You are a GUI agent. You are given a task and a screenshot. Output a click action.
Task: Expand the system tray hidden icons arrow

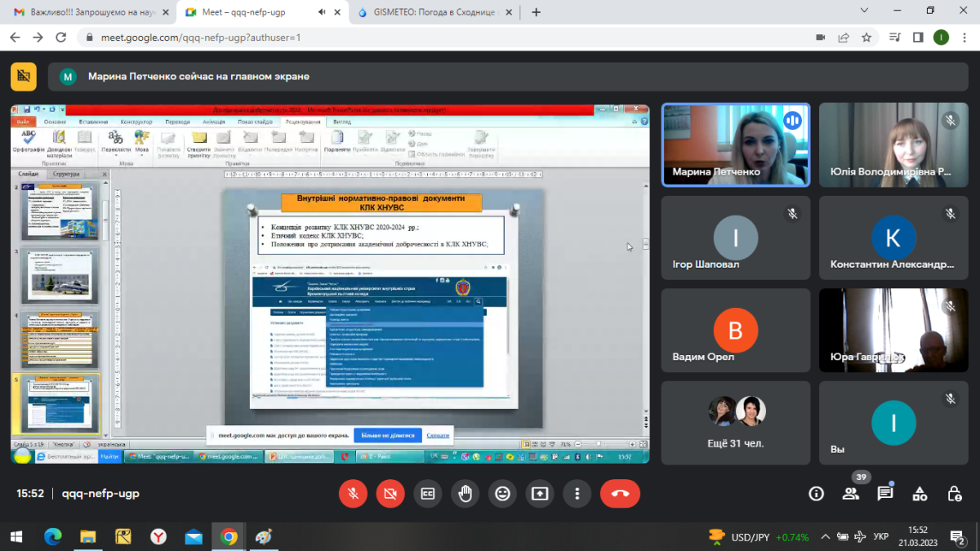pos(825,537)
